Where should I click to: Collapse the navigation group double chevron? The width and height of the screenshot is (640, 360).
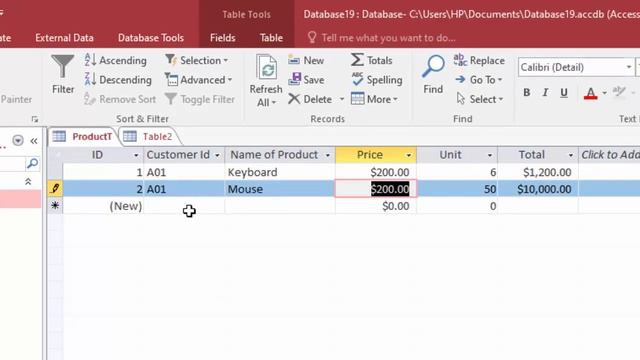click(28, 181)
